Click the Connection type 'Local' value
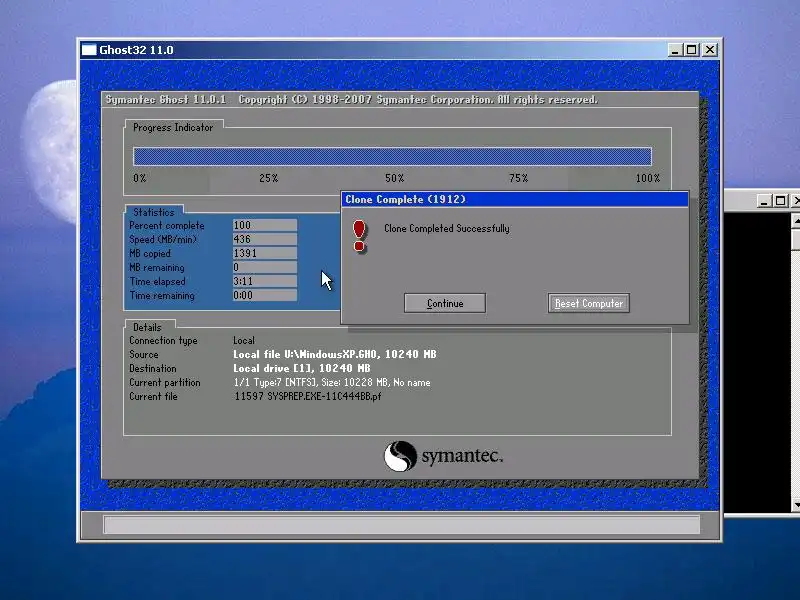Screen dimensions: 800x600 [x=244, y=340]
